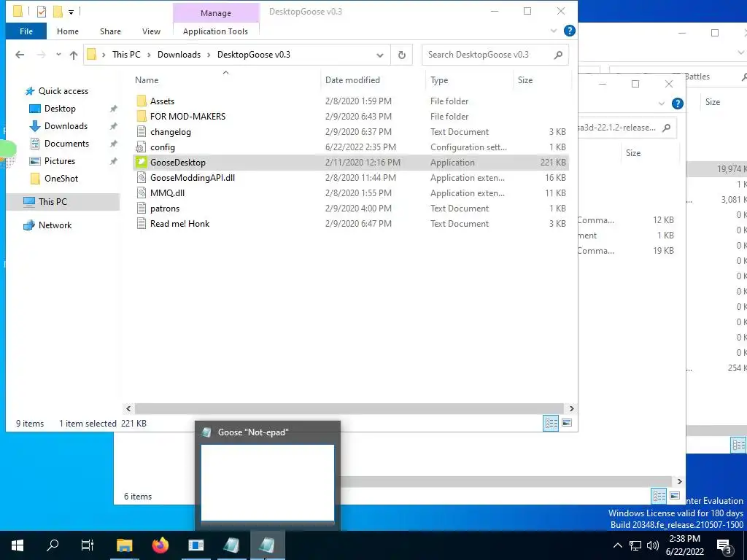Refresh the DesktopGoose v0.3 folder
Viewport: 747px width, 560px height.
tap(402, 55)
